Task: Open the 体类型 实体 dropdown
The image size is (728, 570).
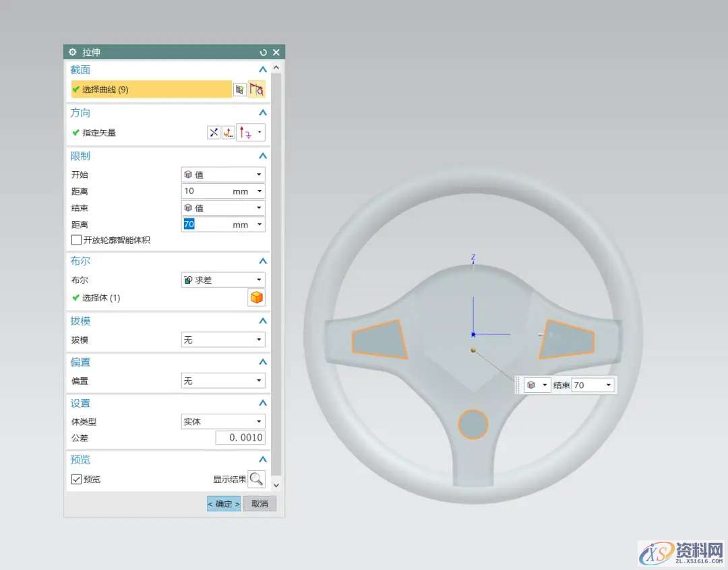Action: (222, 422)
